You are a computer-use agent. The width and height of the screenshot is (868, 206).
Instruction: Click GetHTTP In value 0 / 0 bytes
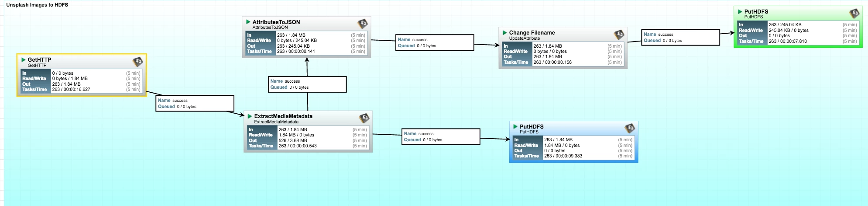point(63,73)
